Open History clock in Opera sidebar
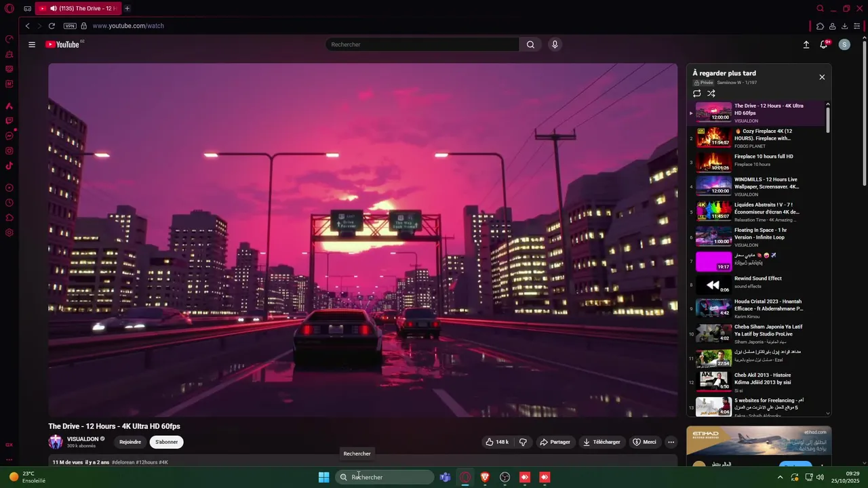868x488 pixels. [x=9, y=203]
